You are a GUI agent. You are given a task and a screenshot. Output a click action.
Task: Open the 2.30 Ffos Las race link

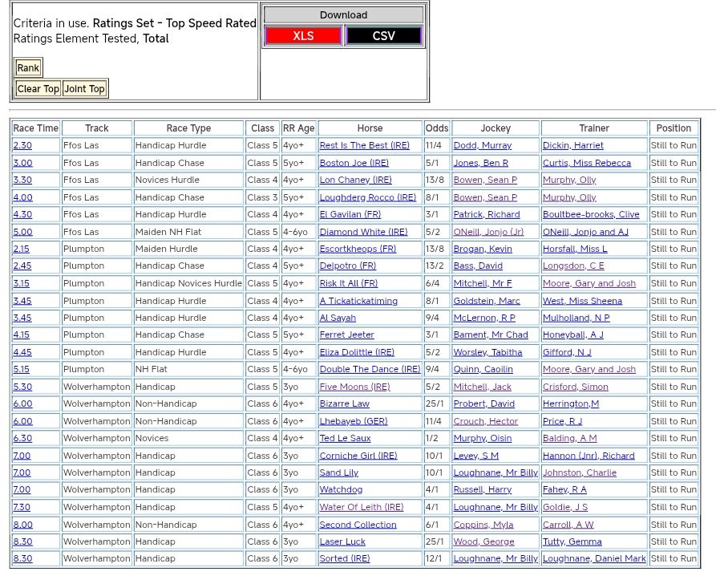pyautogui.click(x=22, y=146)
